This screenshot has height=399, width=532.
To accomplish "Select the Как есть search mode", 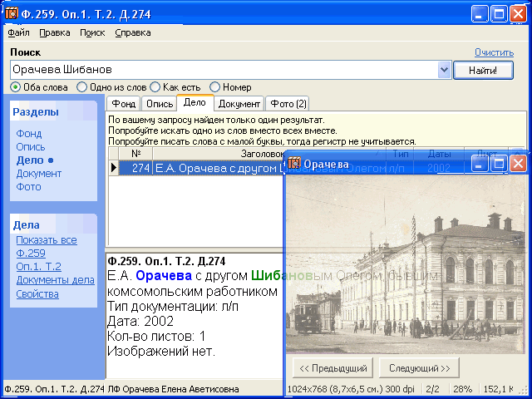I will point(155,87).
